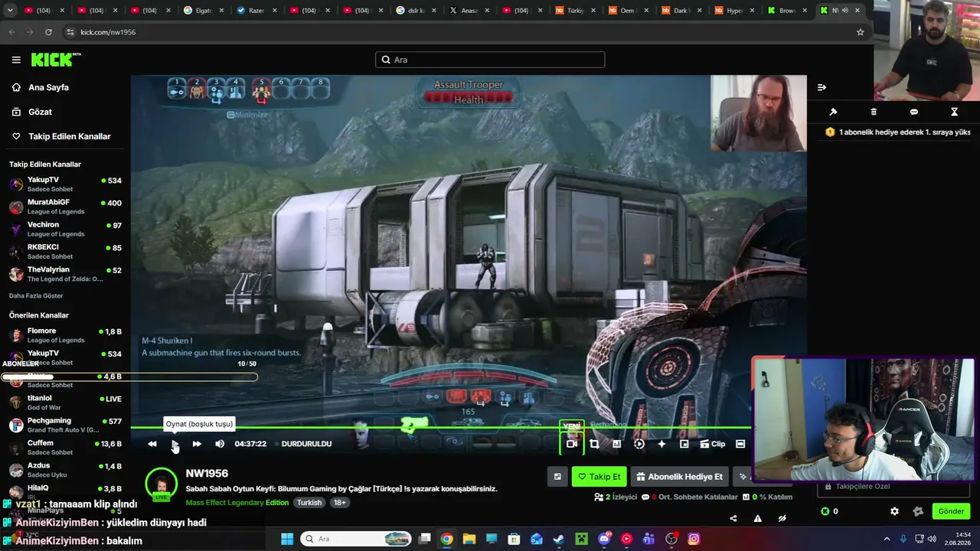The width and height of the screenshot is (980, 551).
Task: Click the new camera-recording icon in the player
Action: pos(572,444)
